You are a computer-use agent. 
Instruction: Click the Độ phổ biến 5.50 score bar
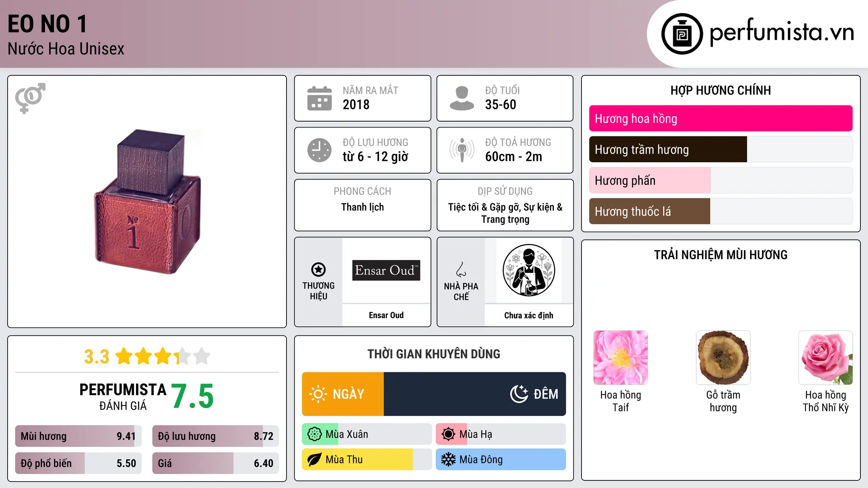tap(78, 463)
